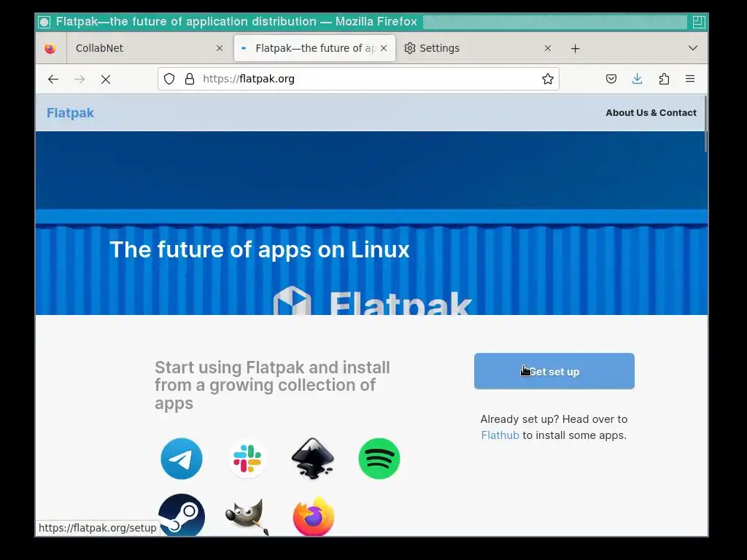Close the Flatpak tab
Viewport: 747px width, 560px height.
(384, 48)
